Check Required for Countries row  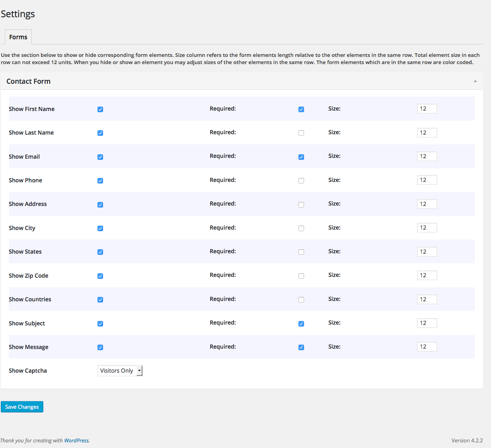[x=301, y=300]
